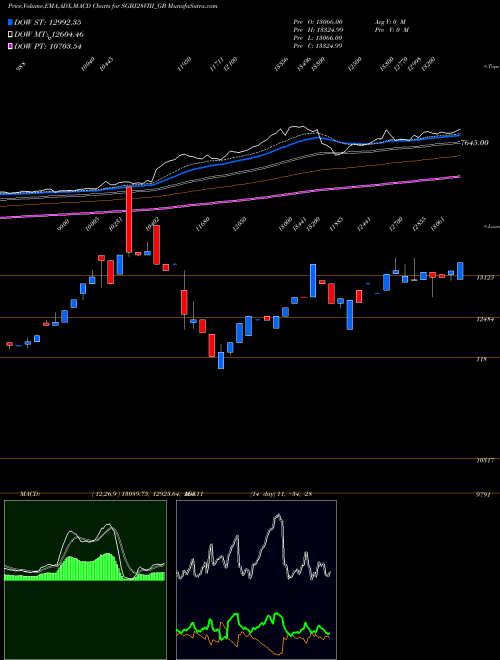
Task: Click the tall red candlestick touching the EMA lines
Action: (x=129, y=220)
